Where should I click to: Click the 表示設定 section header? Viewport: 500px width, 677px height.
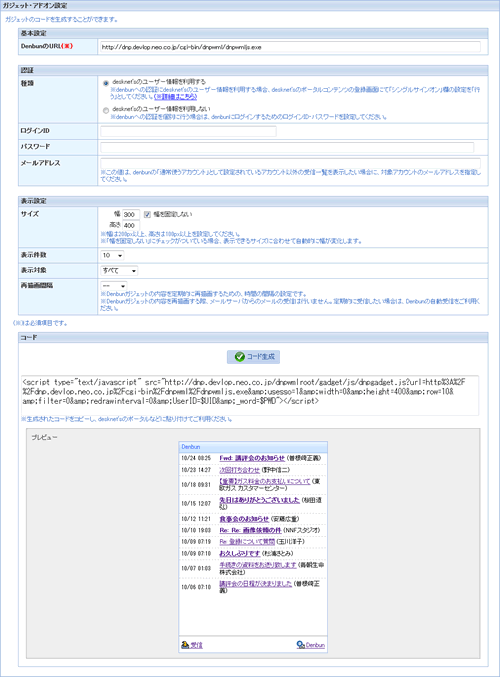pyautogui.click(x=253, y=201)
